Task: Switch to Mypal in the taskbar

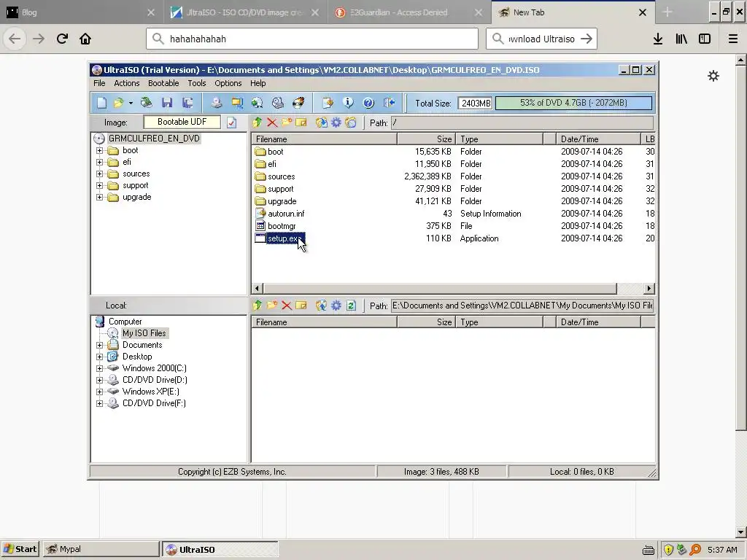Action: (x=101, y=549)
